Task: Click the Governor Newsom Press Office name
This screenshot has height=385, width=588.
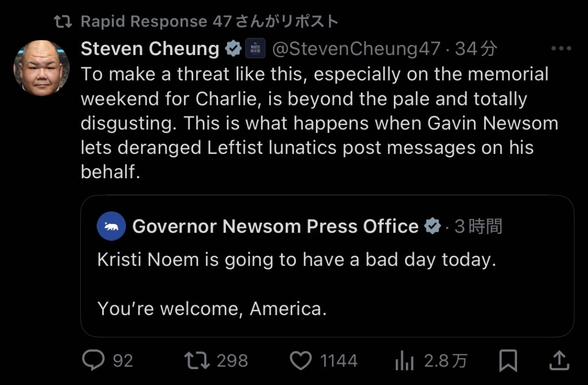Action: point(275,226)
